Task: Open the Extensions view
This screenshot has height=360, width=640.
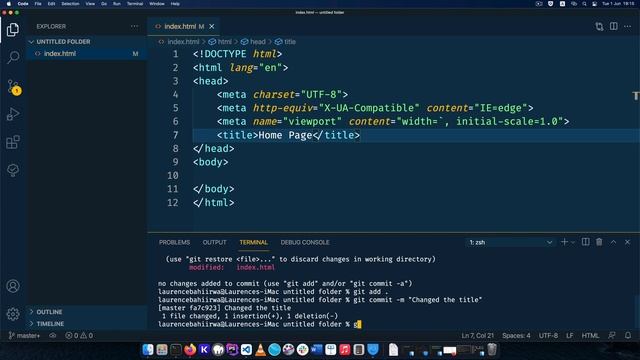Action: [x=13, y=142]
